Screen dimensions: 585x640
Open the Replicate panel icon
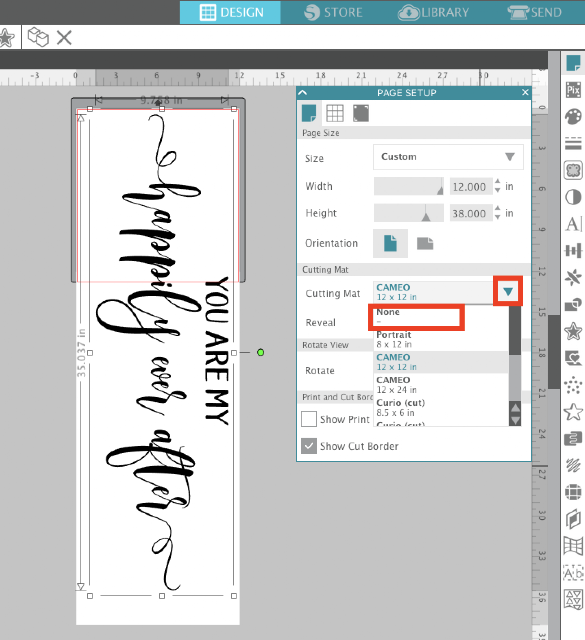[x=573, y=278]
